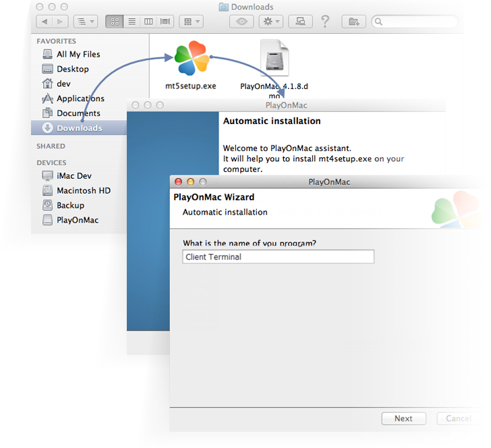
Task: Select All My Files in sidebar
Action: [78, 54]
